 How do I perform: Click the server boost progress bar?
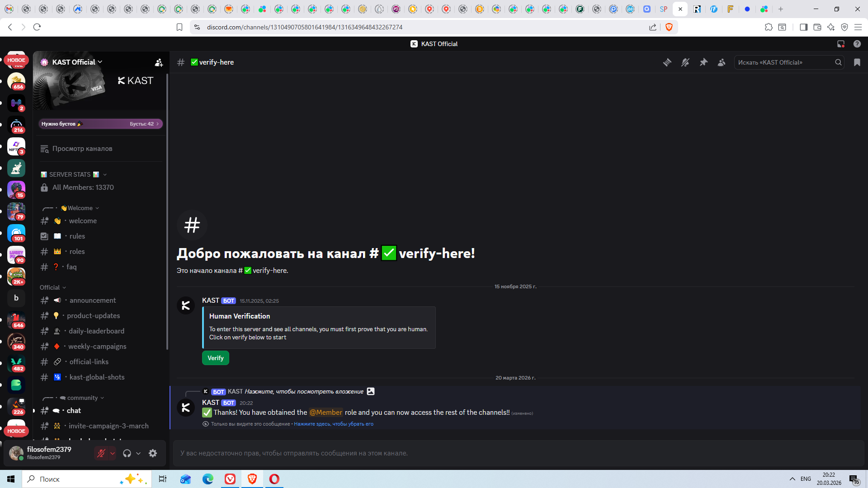100,124
